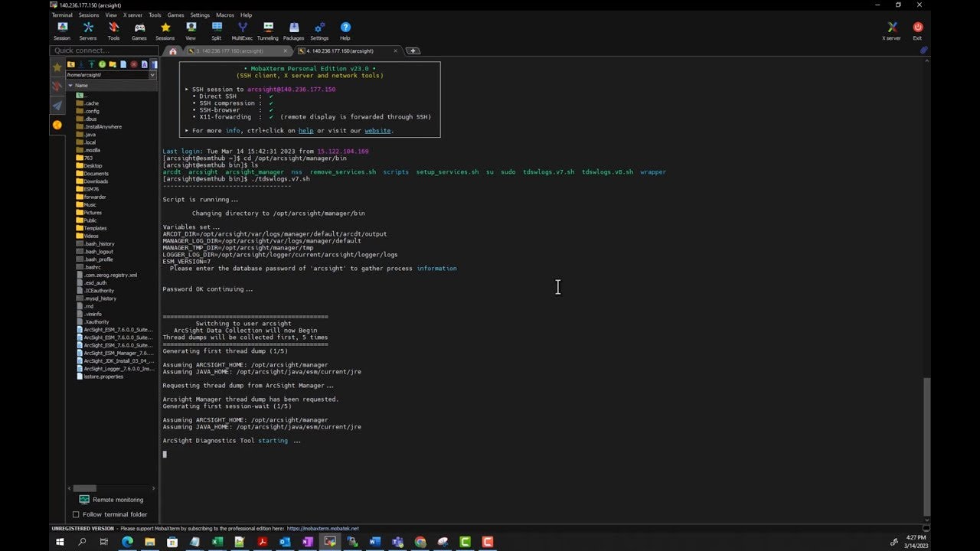
Task: Open the Terminal menu
Action: (62, 15)
